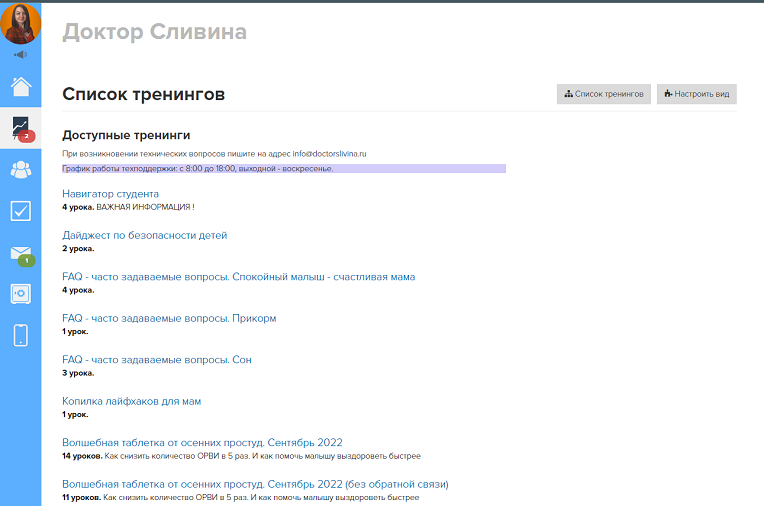This screenshot has height=506, width=764.
Task: Click the user profile avatar
Action: pos(20,23)
